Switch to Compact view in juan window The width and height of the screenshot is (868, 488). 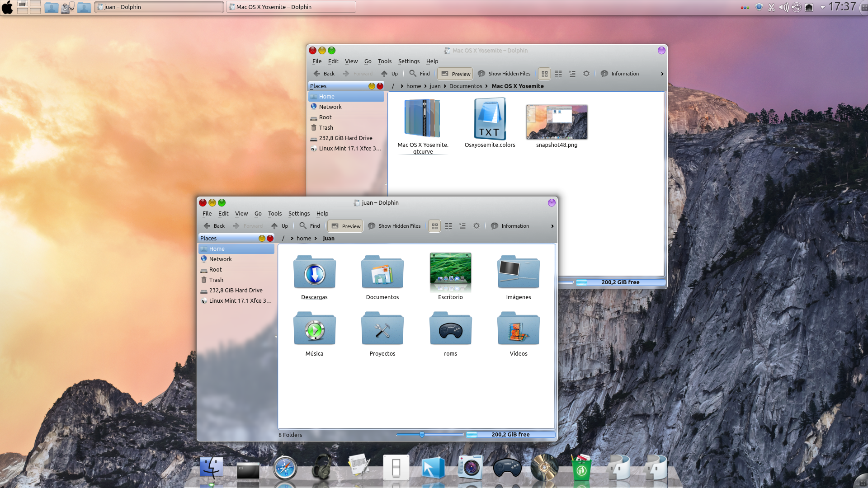pyautogui.click(x=448, y=226)
